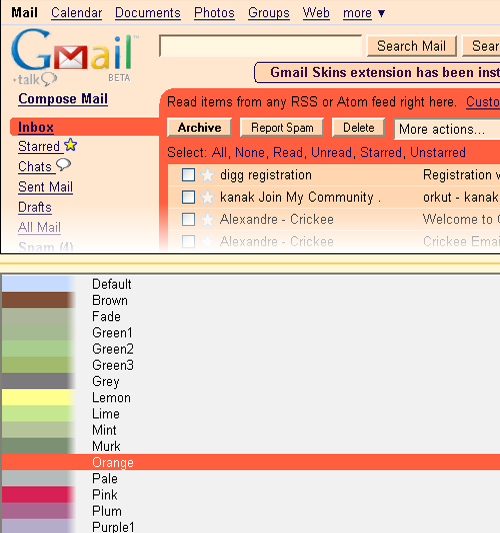Select Unread messages link

click(x=331, y=152)
